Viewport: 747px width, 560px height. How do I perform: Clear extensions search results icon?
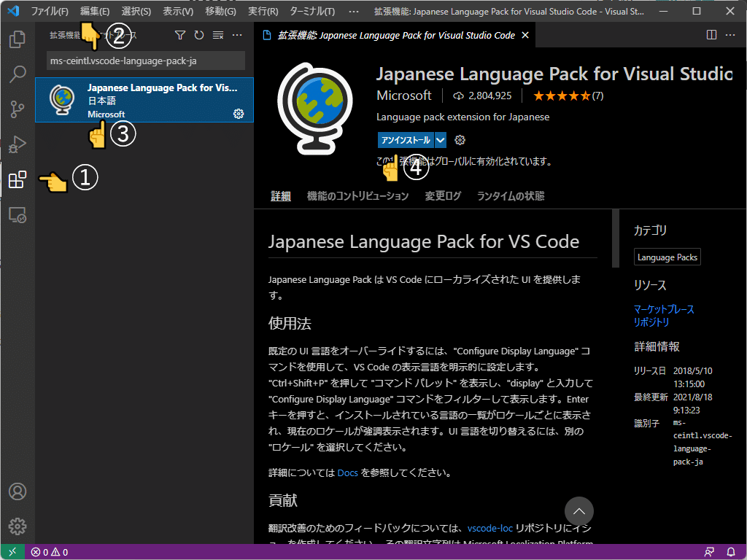coord(218,35)
